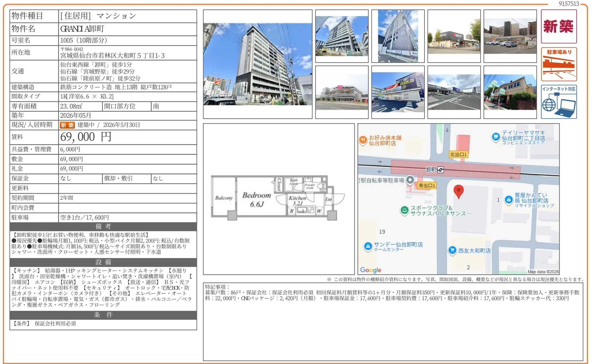This screenshot has height=364, width=592.
Task: Click the management fee value 6,000円
Action: [x=70, y=149]
